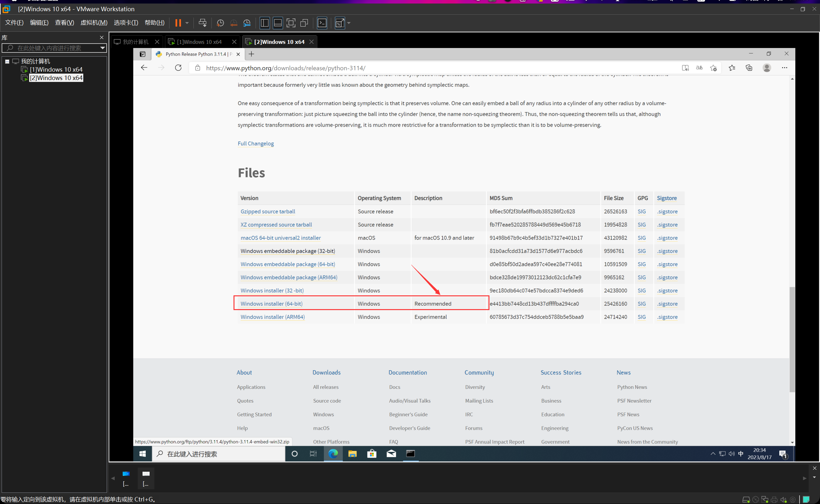This screenshot has width=820, height=504.
Task: Switch to Unity mode icon
Action: coord(304,23)
